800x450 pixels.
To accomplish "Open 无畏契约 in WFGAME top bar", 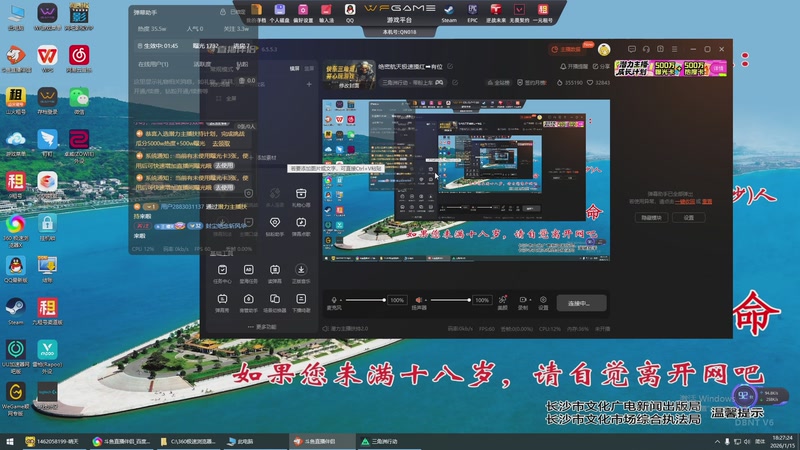I will [519, 13].
